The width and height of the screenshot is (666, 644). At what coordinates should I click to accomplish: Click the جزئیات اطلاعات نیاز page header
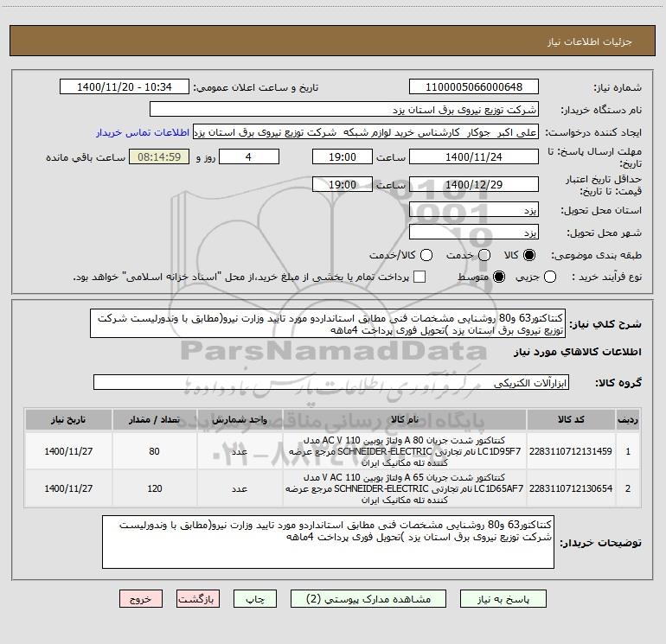[589, 41]
